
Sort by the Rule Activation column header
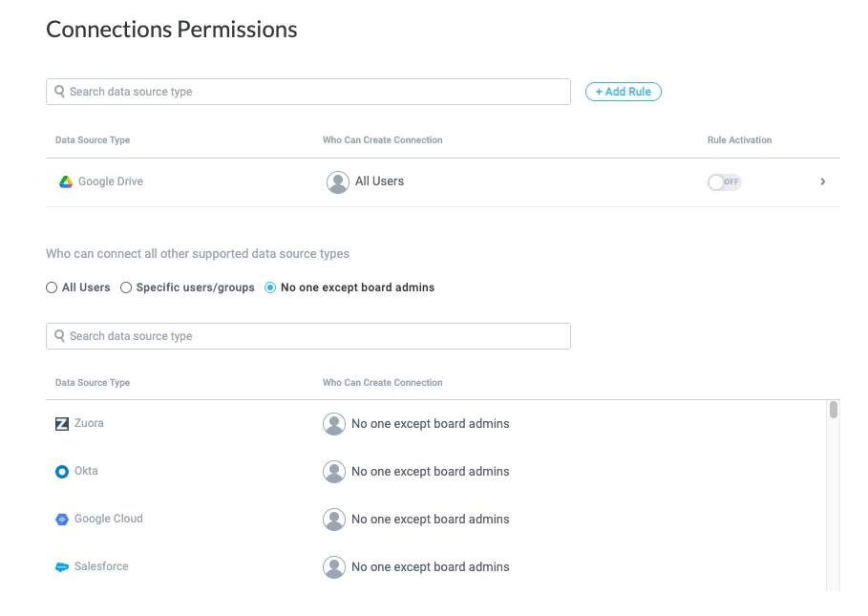tap(739, 140)
